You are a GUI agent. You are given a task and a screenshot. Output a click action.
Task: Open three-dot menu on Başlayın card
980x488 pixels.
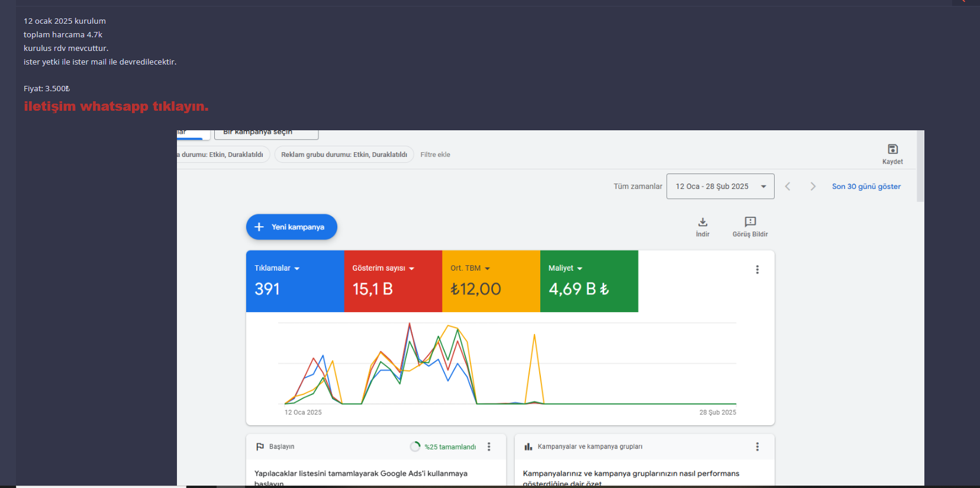pos(489,447)
